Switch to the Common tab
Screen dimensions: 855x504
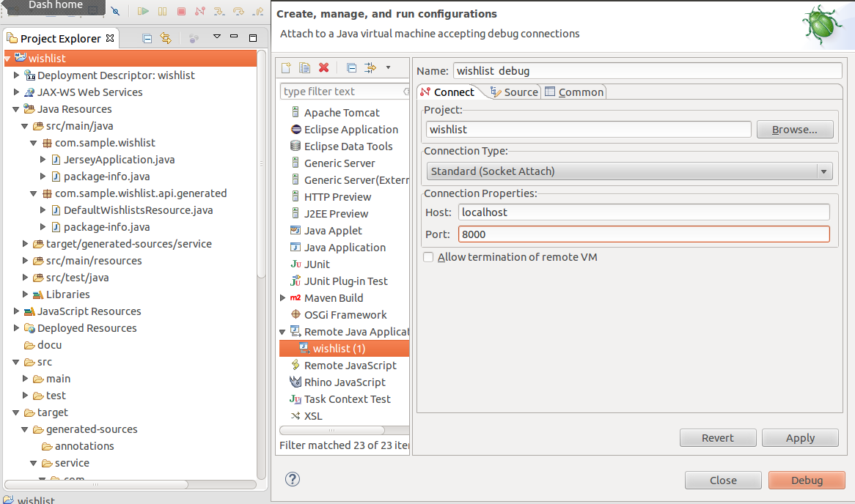pos(575,92)
